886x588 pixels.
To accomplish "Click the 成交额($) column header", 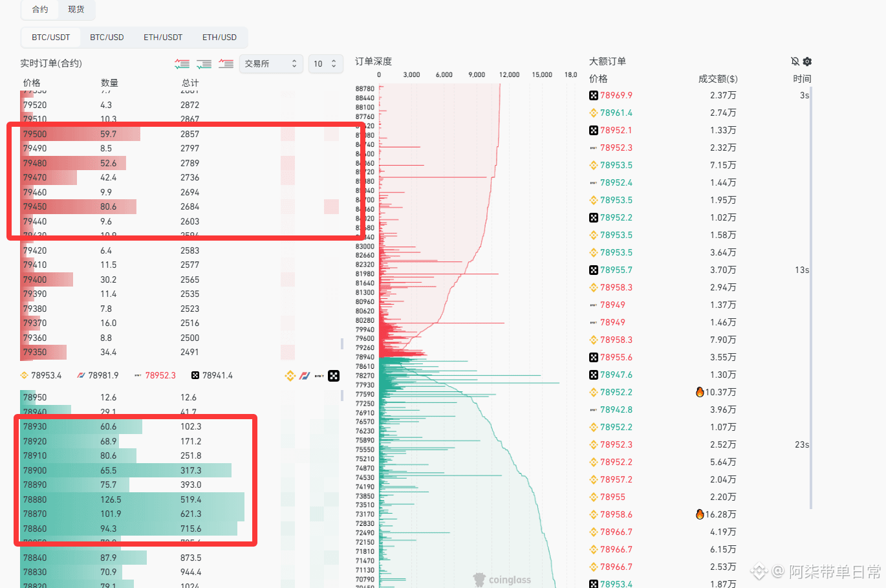I will pyautogui.click(x=718, y=79).
